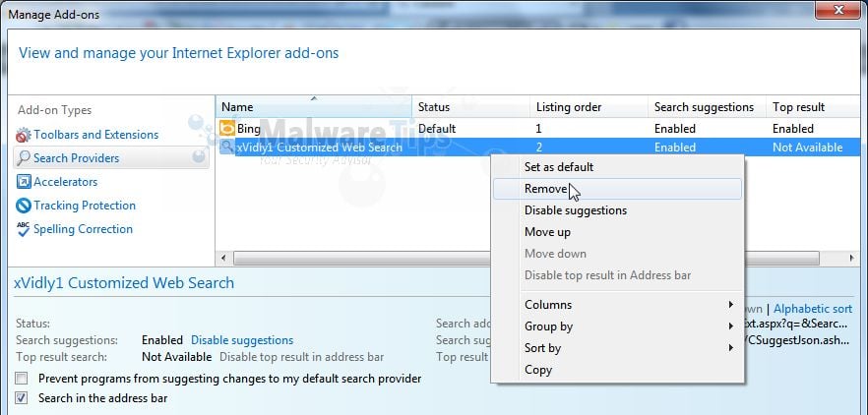Open Accelerators add-on type
Viewport: 868px width, 415px height.
65,182
